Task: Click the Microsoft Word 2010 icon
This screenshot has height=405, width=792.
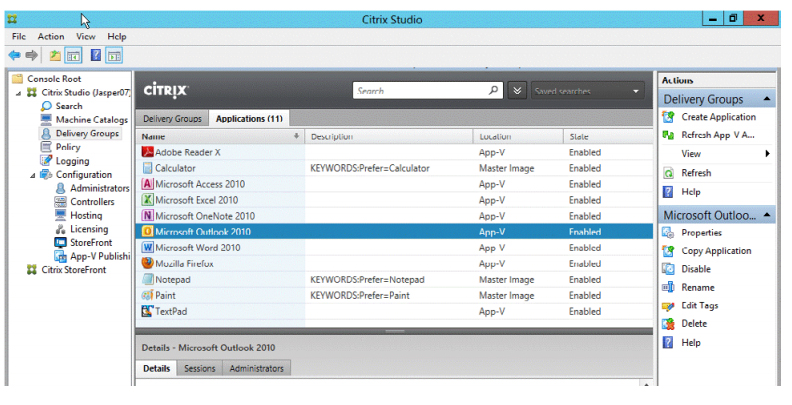Action: tap(147, 247)
